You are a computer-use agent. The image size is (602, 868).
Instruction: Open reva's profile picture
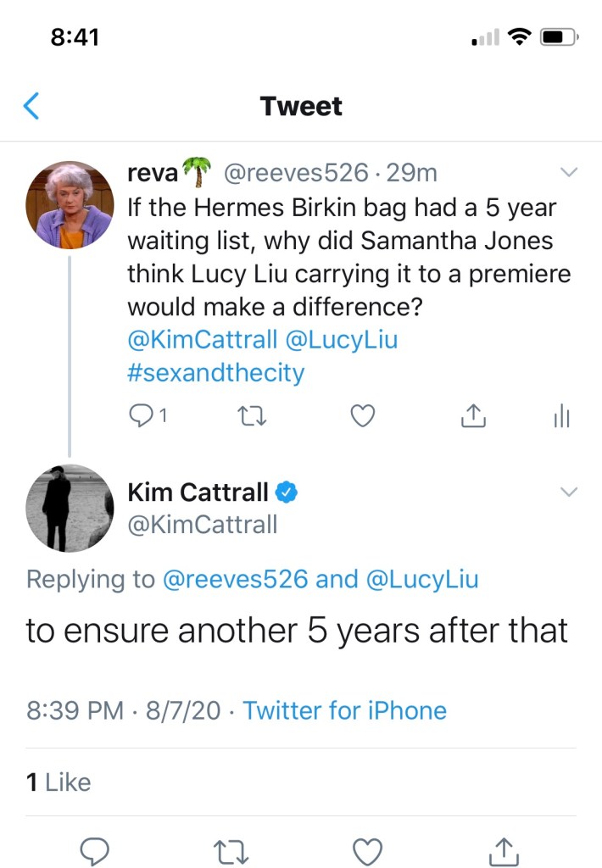(70, 204)
